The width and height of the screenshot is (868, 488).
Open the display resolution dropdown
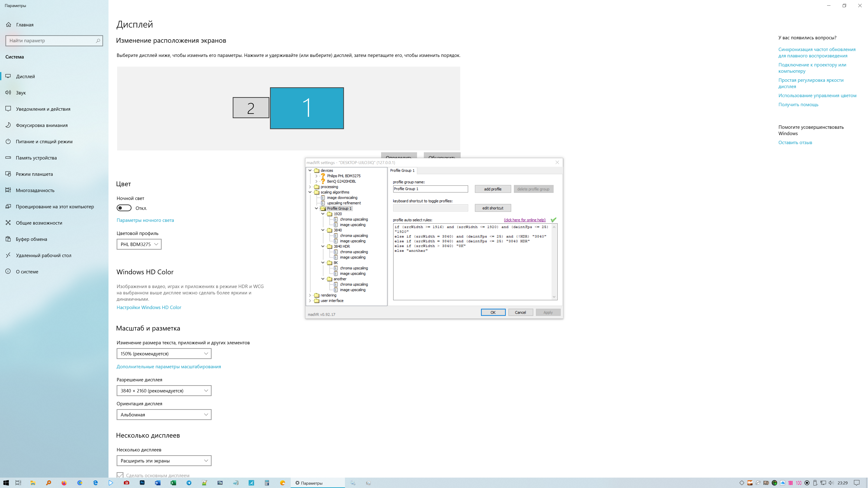164,391
